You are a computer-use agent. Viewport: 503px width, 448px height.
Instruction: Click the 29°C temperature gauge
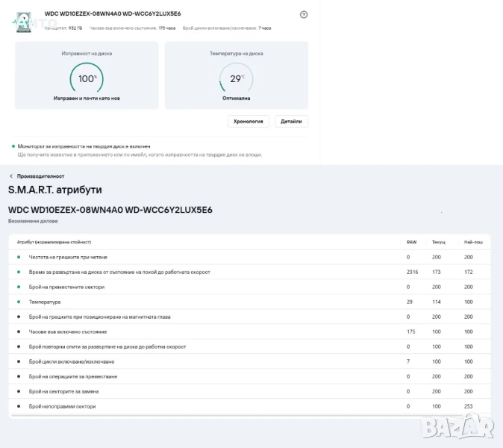pyautogui.click(x=236, y=78)
